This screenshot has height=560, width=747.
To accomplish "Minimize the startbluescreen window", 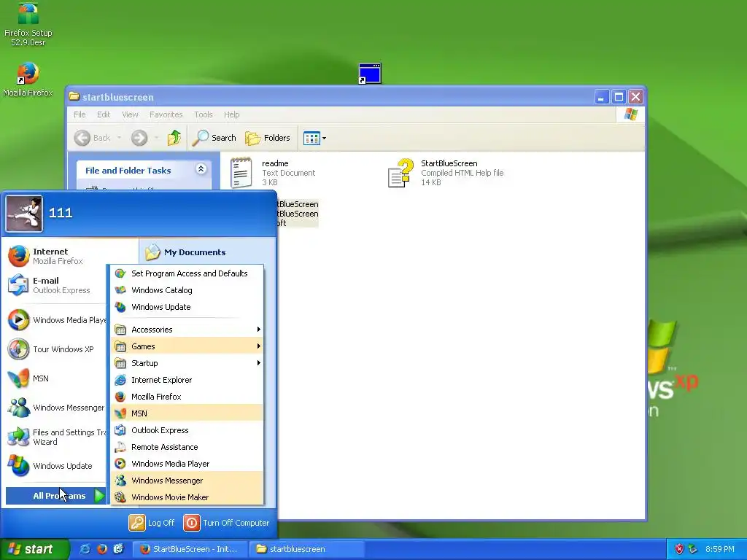I will 602,97.
